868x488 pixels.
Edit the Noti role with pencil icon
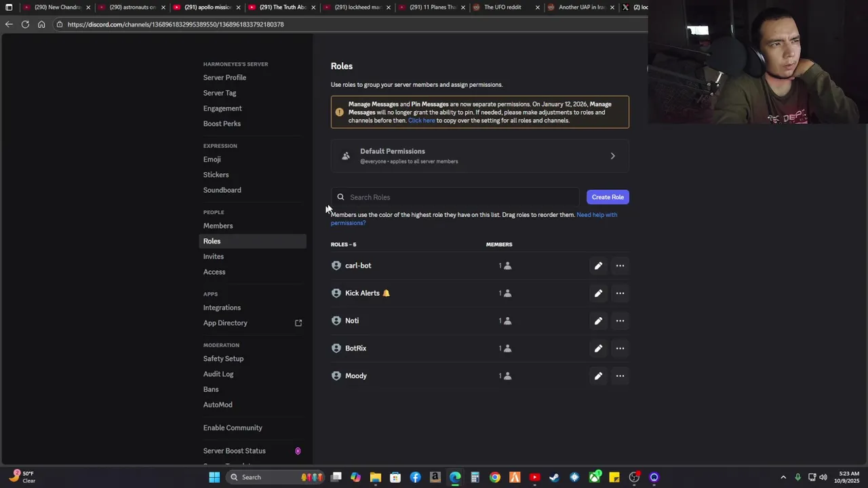tap(598, 321)
